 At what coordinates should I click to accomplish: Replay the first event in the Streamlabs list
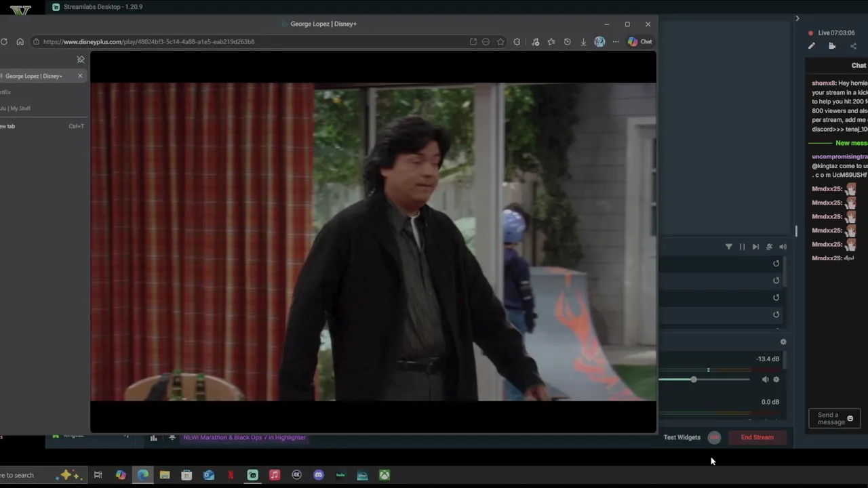coord(776,264)
